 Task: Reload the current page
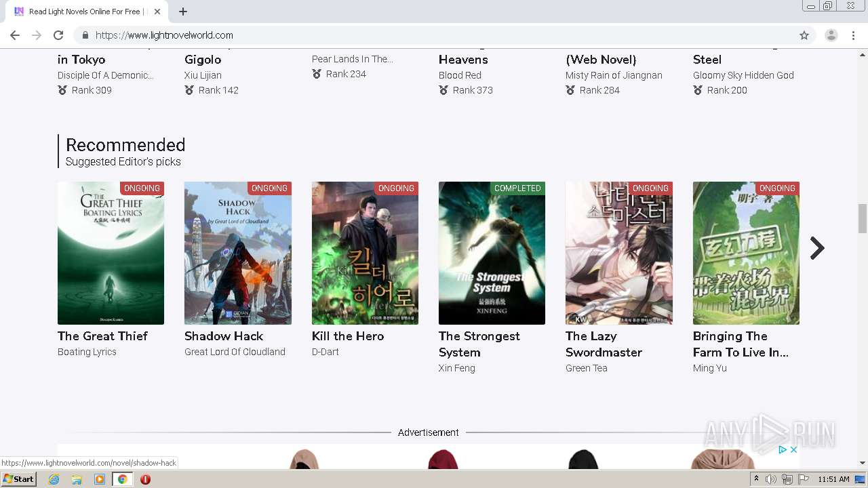tap(58, 35)
